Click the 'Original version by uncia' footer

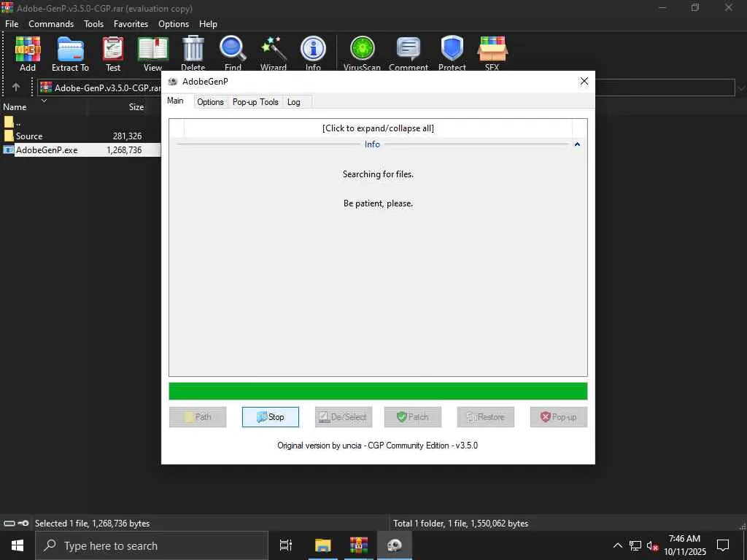(377, 446)
